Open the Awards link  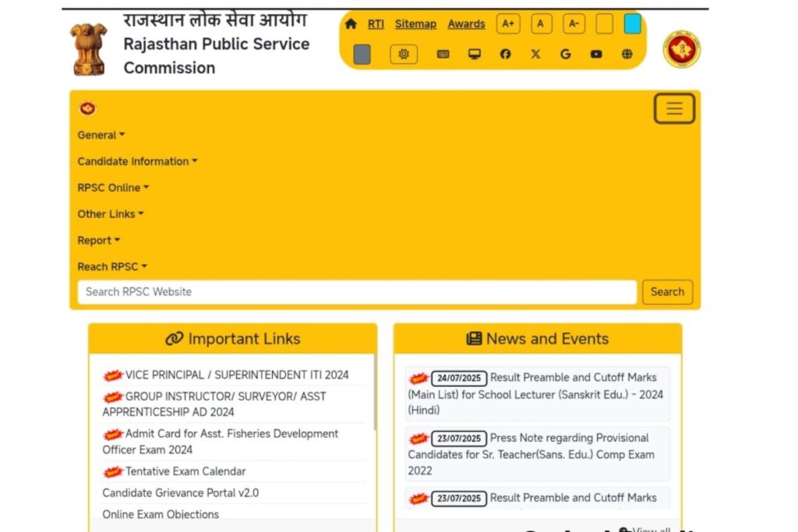(466, 24)
